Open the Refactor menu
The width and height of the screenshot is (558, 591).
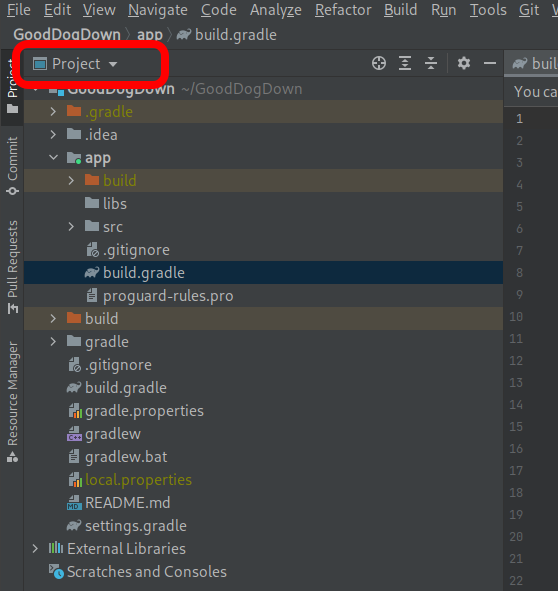[343, 10]
